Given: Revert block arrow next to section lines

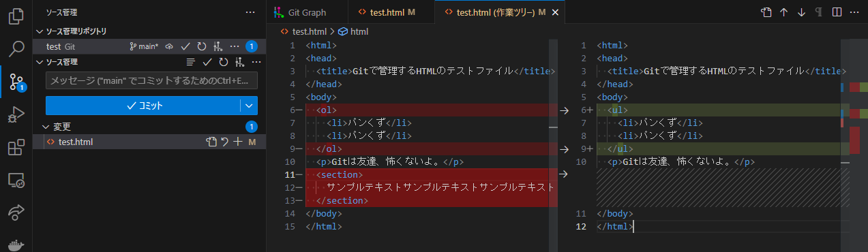Looking at the screenshot, I should point(564,175).
